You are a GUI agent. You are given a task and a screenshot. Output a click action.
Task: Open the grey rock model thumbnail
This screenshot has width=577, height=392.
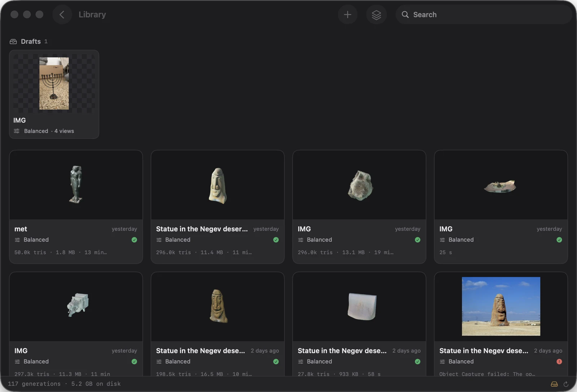click(360, 185)
